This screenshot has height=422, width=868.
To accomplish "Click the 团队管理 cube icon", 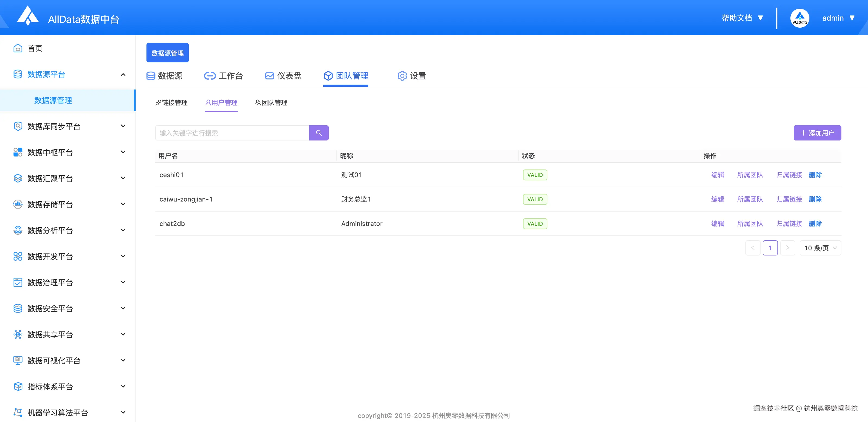I will tap(328, 76).
